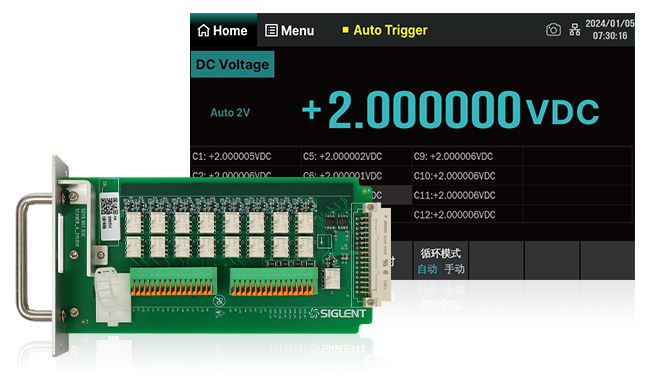Select channel C1 reading cell
650x380 pixels.
click(246, 156)
